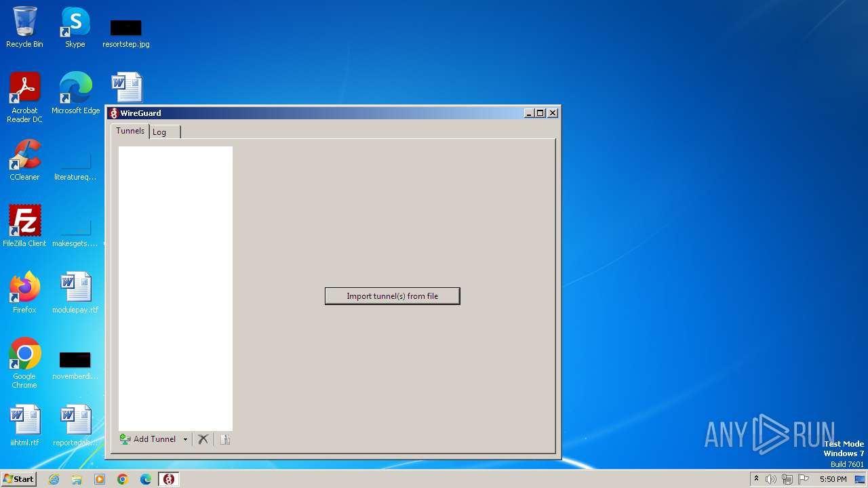
Task: Open the Action Center flag icon
Action: coord(804,479)
